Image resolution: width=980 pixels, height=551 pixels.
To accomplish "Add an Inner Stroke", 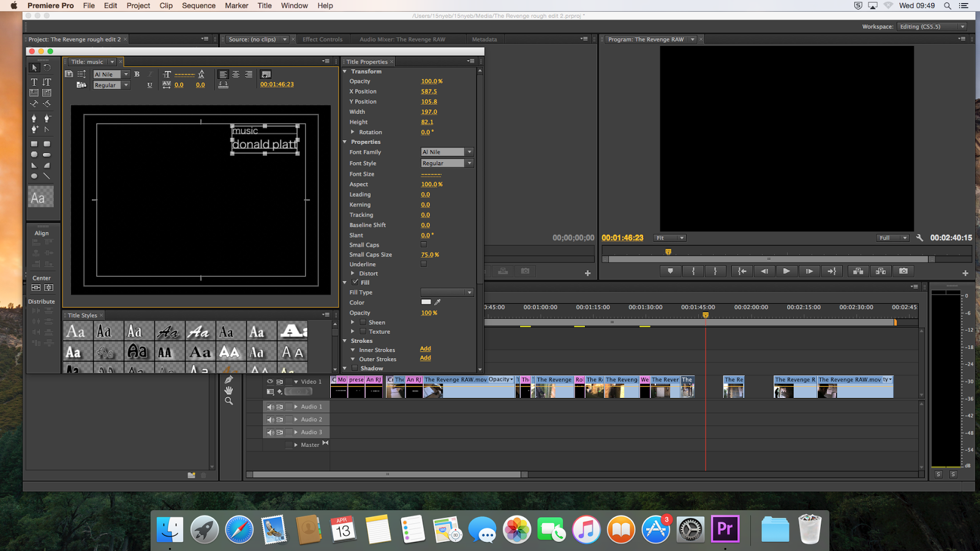I will 425,349.
